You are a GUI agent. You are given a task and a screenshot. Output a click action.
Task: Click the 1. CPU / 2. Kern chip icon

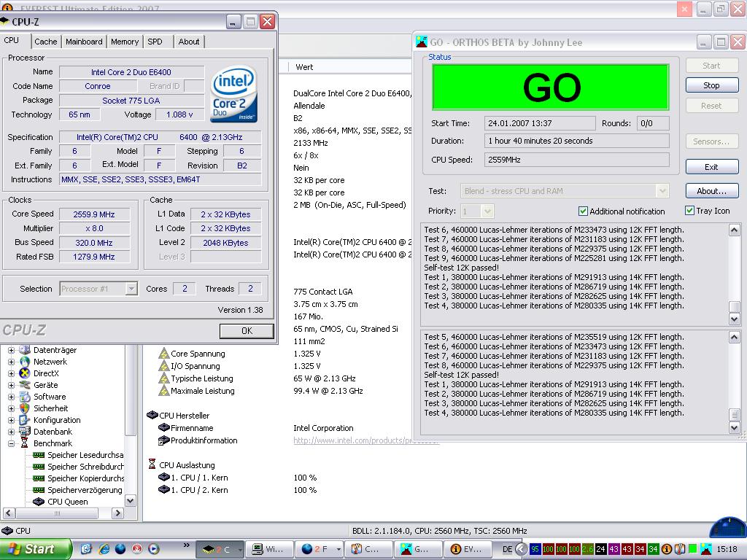[164, 489]
